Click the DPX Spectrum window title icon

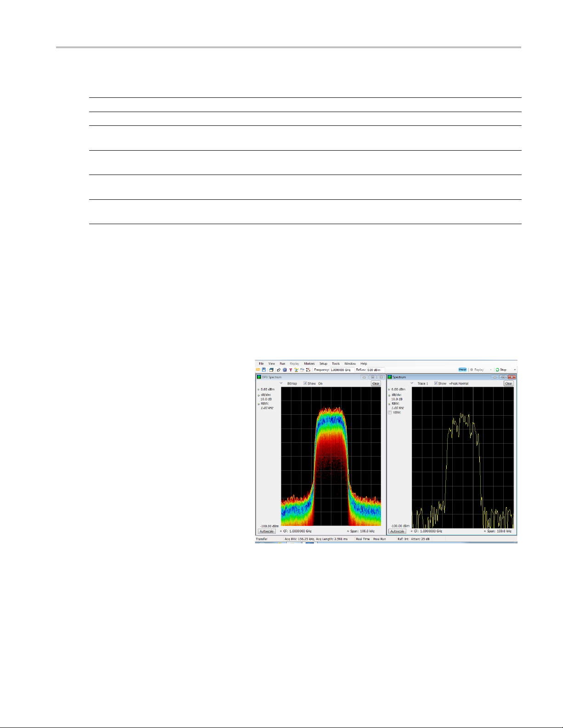(x=259, y=377)
